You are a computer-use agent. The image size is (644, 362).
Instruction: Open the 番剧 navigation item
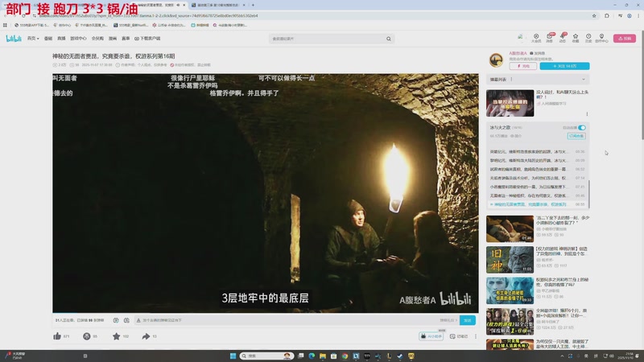48,38
